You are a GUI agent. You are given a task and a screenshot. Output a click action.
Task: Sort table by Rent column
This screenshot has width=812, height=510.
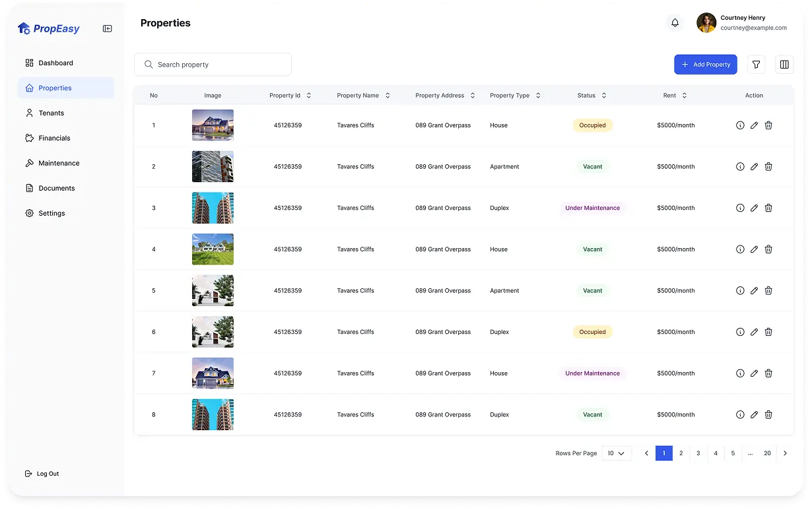coord(685,95)
